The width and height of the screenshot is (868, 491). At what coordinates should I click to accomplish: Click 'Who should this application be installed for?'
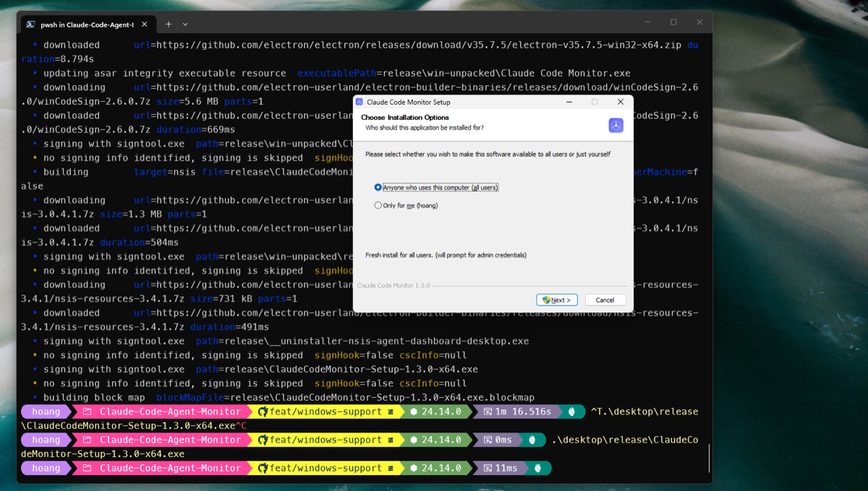[x=425, y=127]
